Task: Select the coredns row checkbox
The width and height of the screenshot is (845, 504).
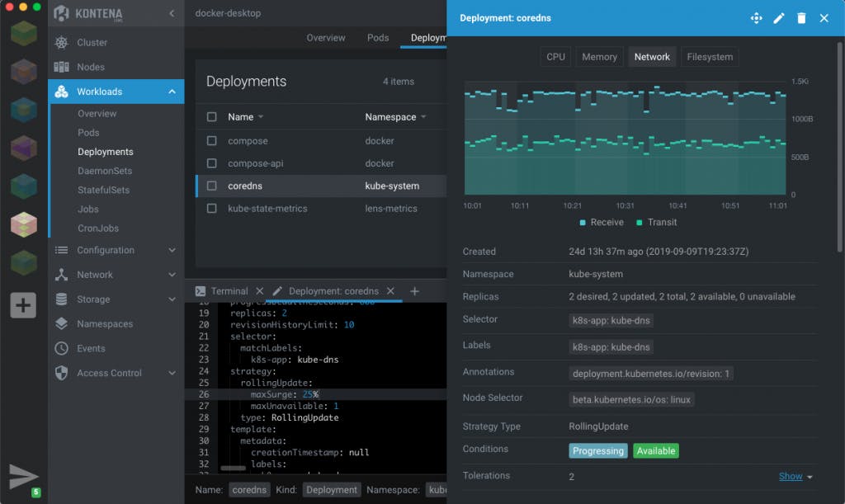Action: tap(212, 186)
